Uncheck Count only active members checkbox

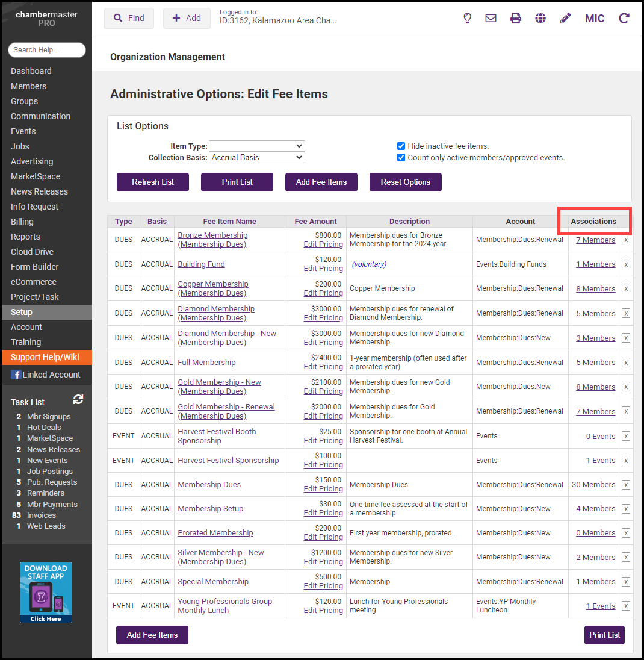(x=401, y=158)
